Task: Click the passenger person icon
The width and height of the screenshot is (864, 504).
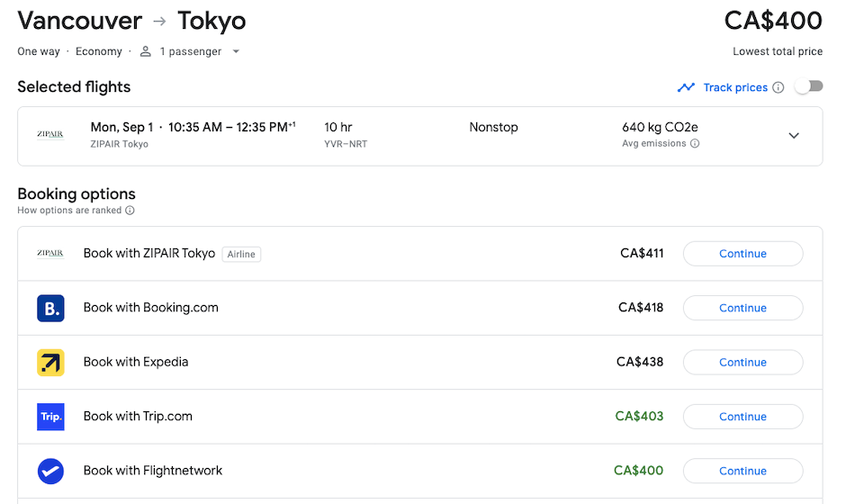Action: (146, 51)
